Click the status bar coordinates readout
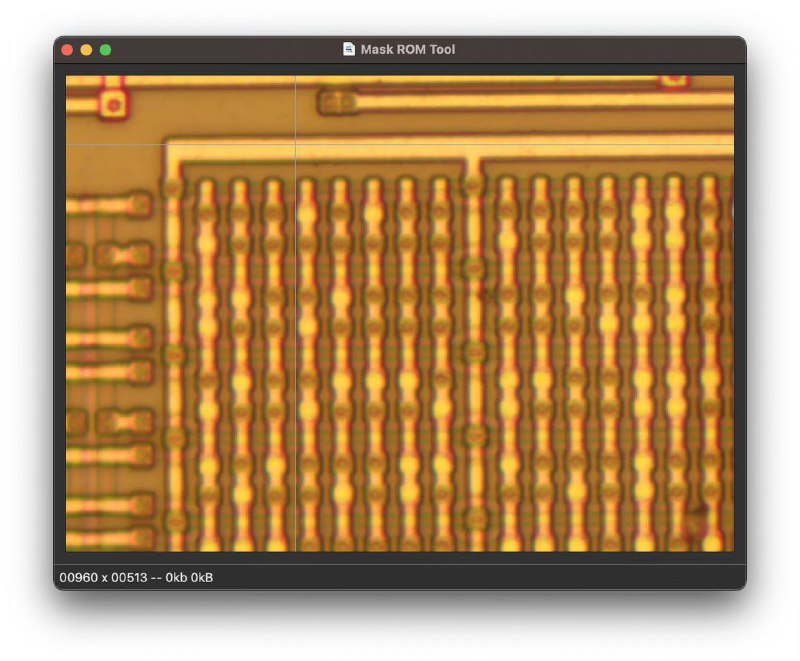Image resolution: width=800 pixels, height=661 pixels. pos(136,578)
